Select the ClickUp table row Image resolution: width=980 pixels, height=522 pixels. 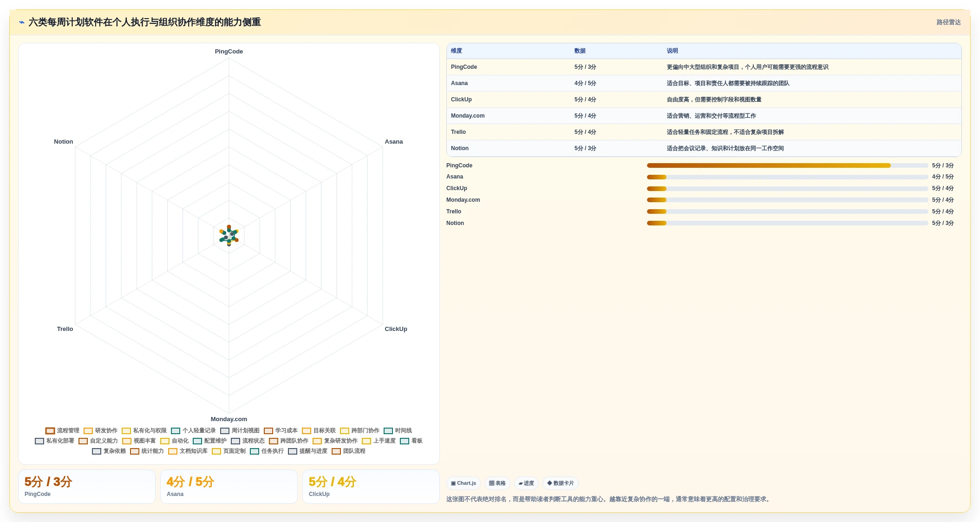click(x=704, y=99)
